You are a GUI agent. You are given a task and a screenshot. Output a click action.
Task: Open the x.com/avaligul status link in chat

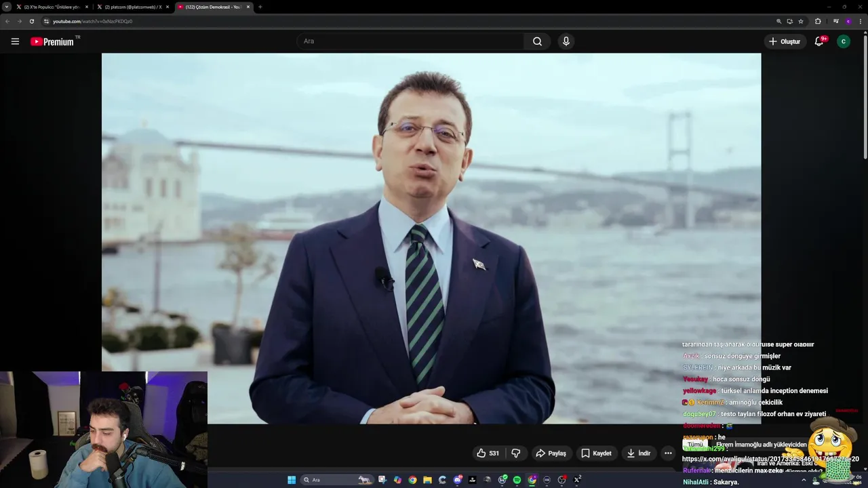(x=770, y=459)
